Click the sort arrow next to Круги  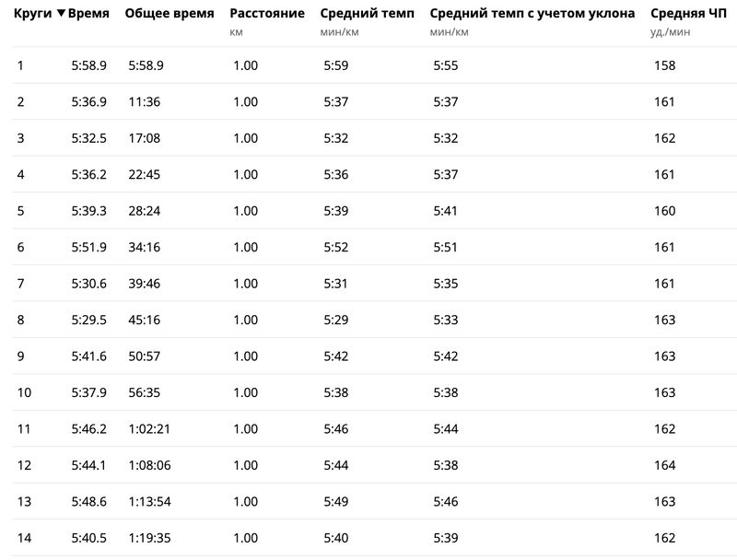pos(61,14)
